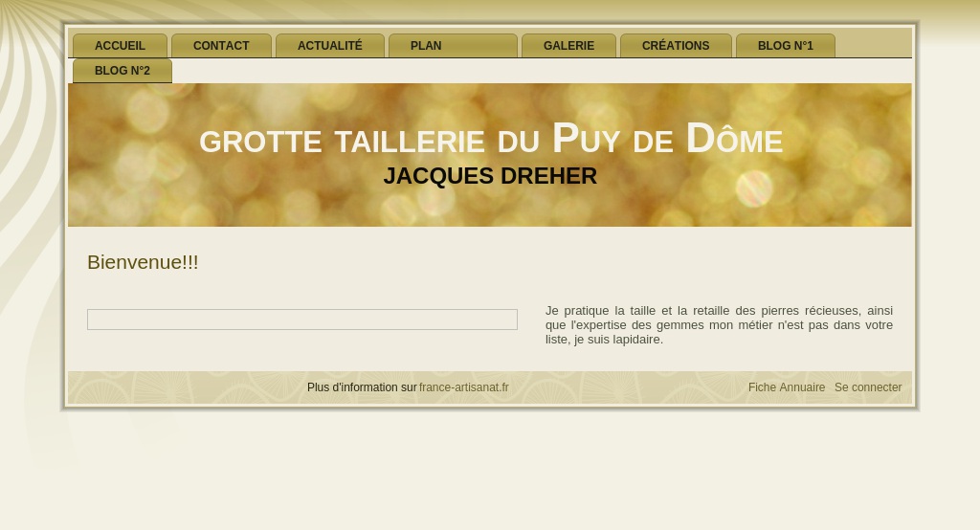Click the Bienvenue!!! heading
The height and width of the screenshot is (530, 980).
point(143,262)
